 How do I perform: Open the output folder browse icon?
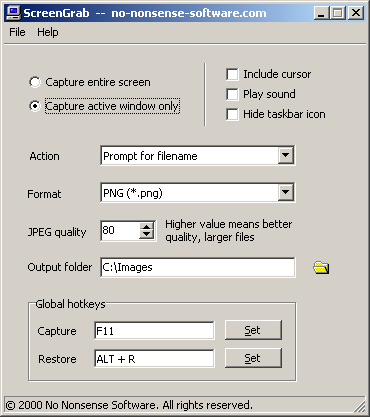point(321,268)
